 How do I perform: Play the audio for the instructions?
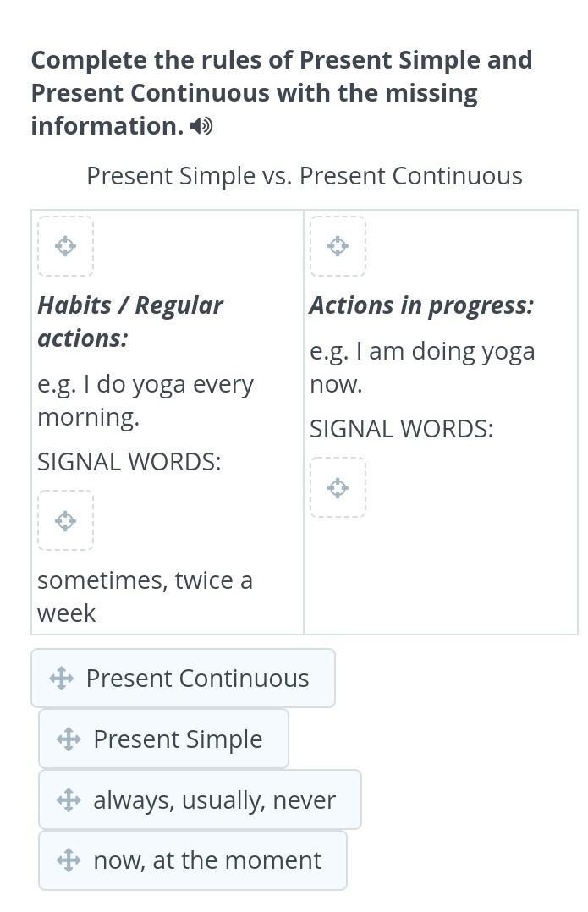(201, 127)
